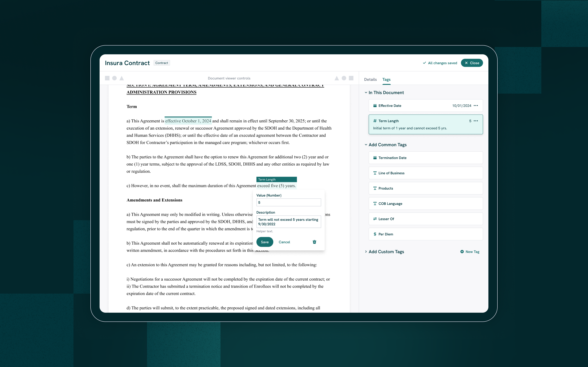Screen dimensions: 588x367
Task: Select the Tags tab
Action: pyautogui.click(x=386, y=79)
